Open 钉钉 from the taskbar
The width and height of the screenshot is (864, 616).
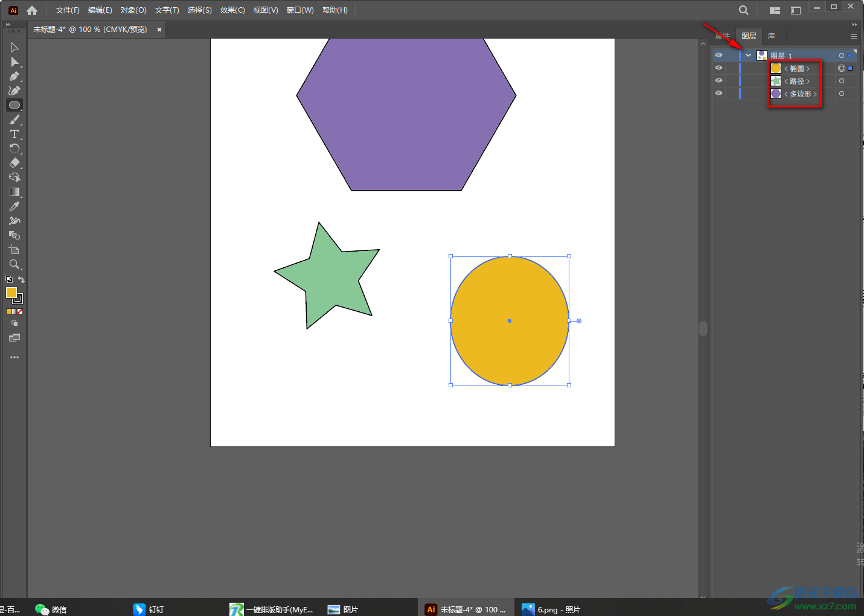[x=149, y=609]
